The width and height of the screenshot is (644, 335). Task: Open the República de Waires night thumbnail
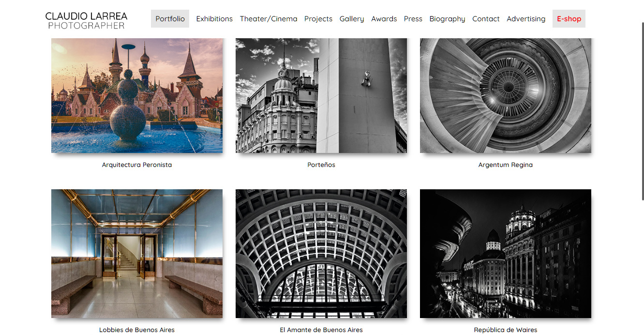point(506,254)
